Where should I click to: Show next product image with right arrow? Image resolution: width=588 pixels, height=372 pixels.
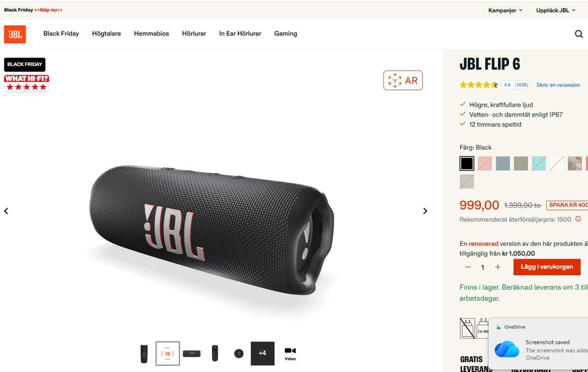coord(425,211)
